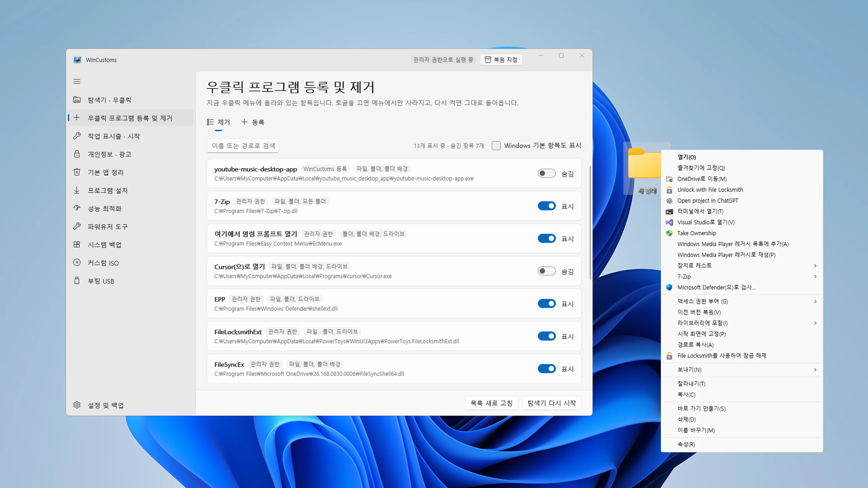Viewport: 868px width, 488px height.
Task: Click the Visual Studio icon in the context menu
Action: tap(670, 222)
